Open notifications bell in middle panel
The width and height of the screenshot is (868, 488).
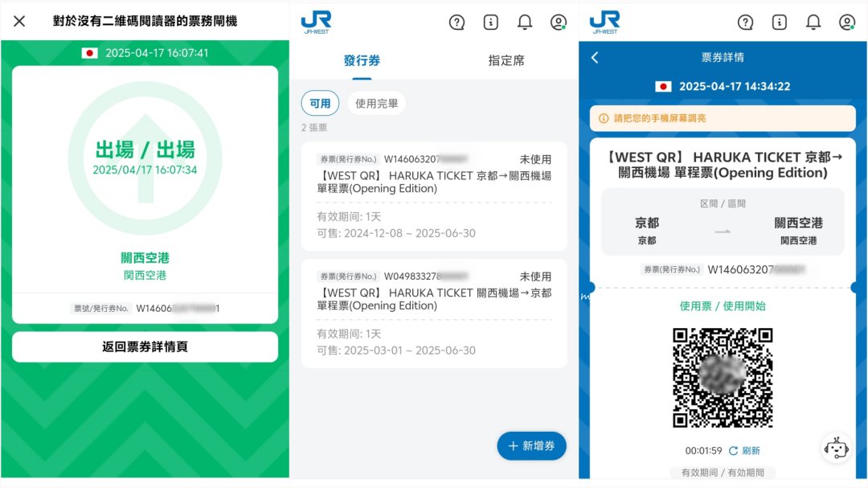tap(525, 23)
